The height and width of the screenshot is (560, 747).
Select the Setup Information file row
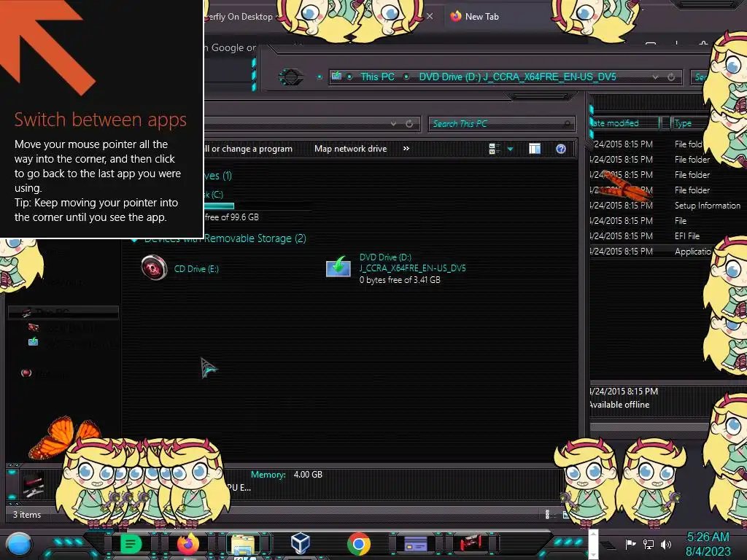pos(667,205)
